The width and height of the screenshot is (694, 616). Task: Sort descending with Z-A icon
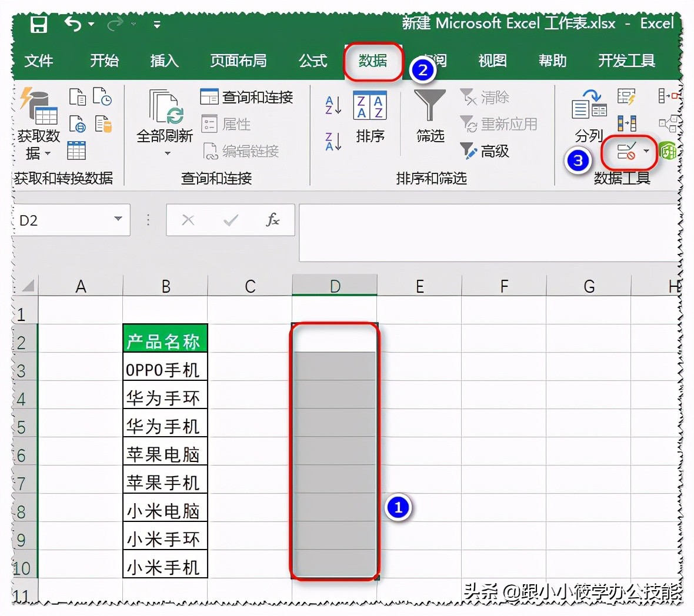pos(333,142)
